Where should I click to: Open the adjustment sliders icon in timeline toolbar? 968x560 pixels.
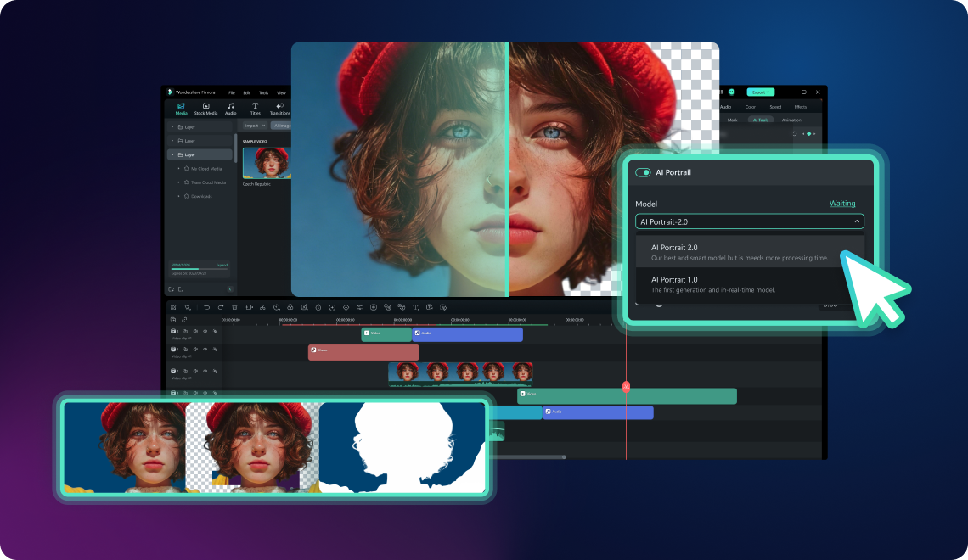360,307
